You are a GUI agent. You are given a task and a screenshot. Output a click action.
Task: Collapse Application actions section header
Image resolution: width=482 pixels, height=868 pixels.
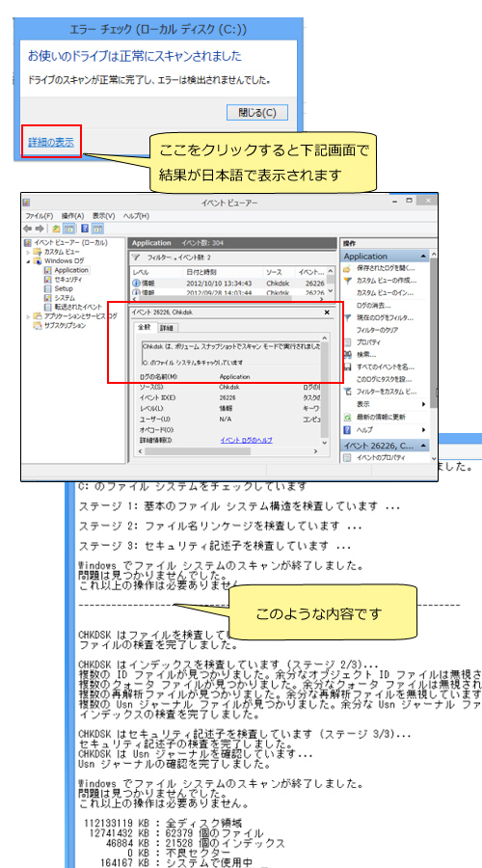[423, 257]
